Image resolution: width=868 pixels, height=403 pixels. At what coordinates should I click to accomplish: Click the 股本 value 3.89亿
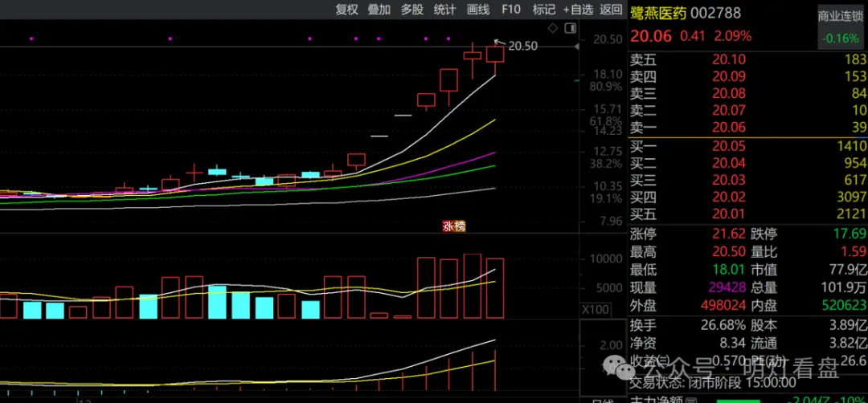coord(848,324)
